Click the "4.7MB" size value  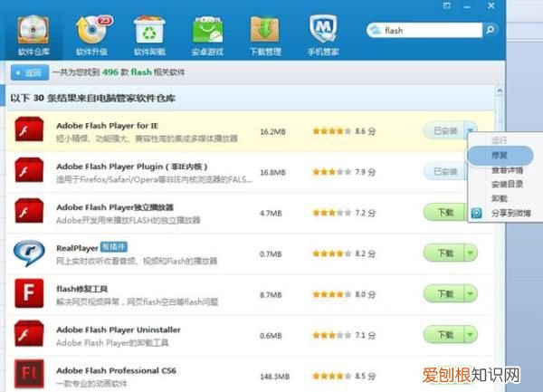click(x=271, y=214)
